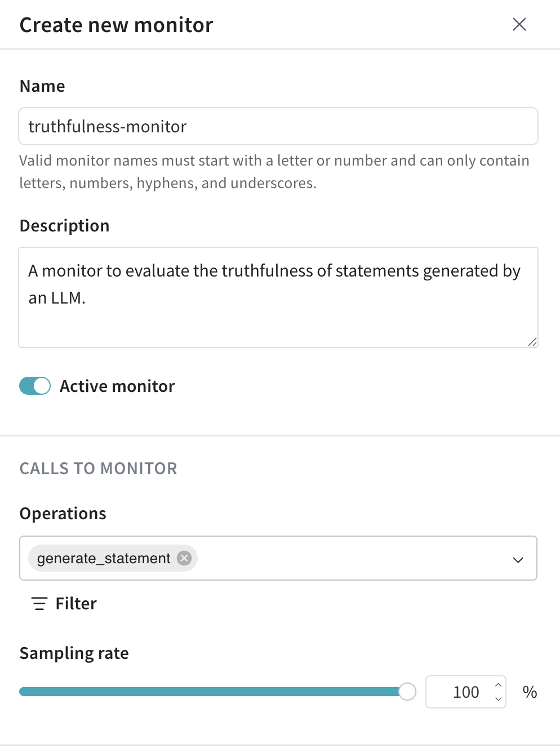Increment the sampling rate with the up arrow

(498, 685)
